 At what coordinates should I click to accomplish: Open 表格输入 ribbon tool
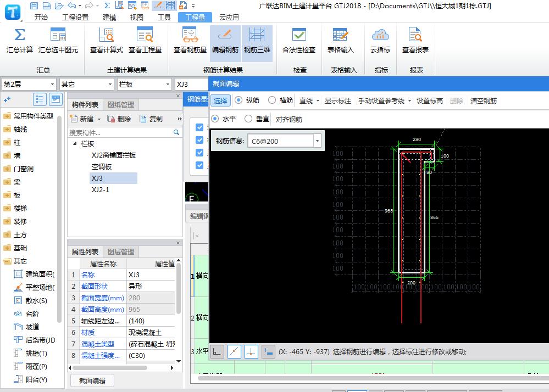(x=340, y=41)
